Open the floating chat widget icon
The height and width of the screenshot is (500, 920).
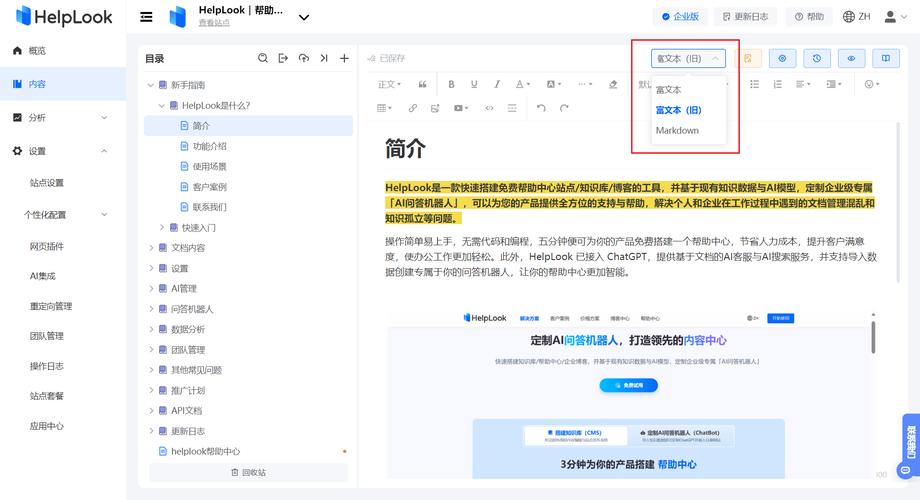tap(905, 470)
